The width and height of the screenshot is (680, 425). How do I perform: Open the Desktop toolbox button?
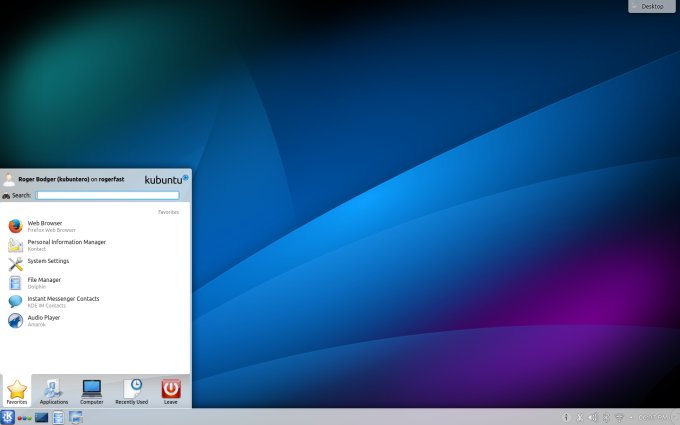click(x=652, y=6)
